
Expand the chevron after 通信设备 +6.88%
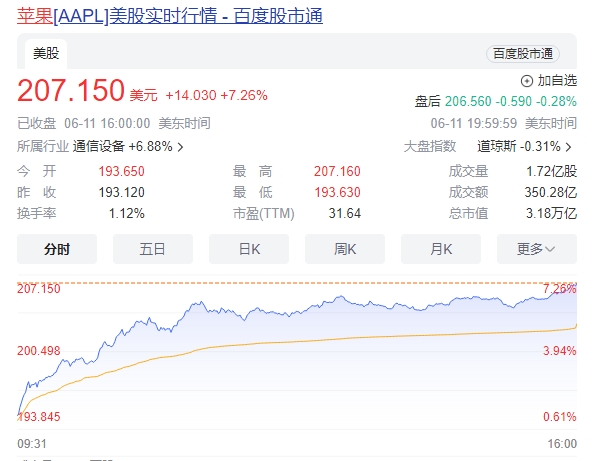181,147
